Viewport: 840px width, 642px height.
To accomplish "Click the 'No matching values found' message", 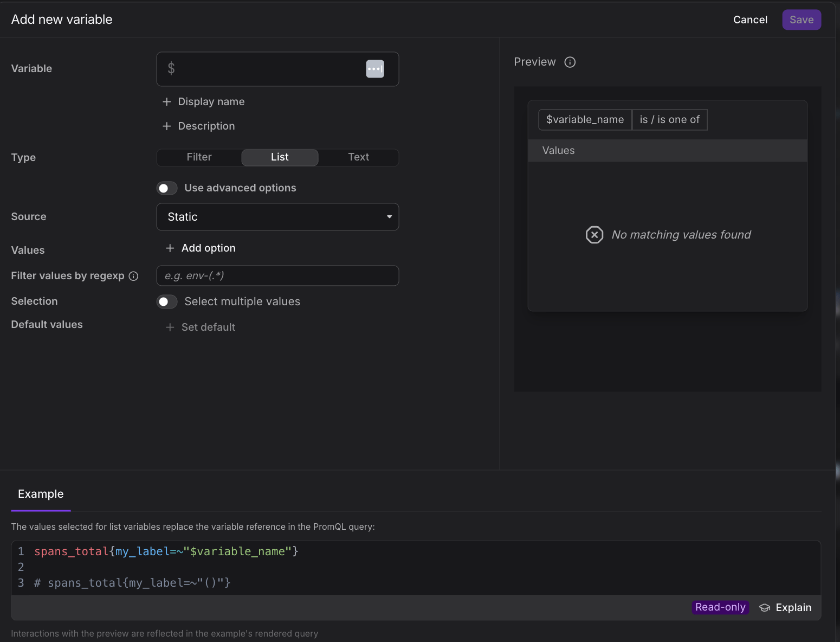I will pos(681,235).
